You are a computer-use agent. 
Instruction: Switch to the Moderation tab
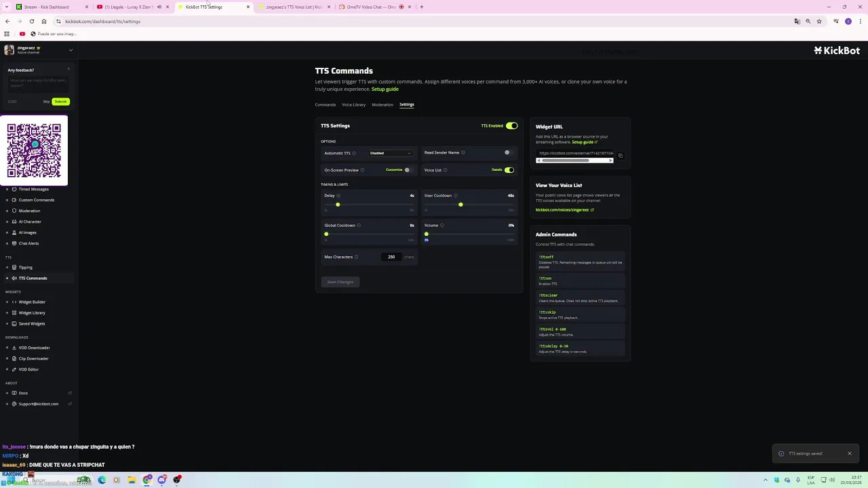coord(382,104)
